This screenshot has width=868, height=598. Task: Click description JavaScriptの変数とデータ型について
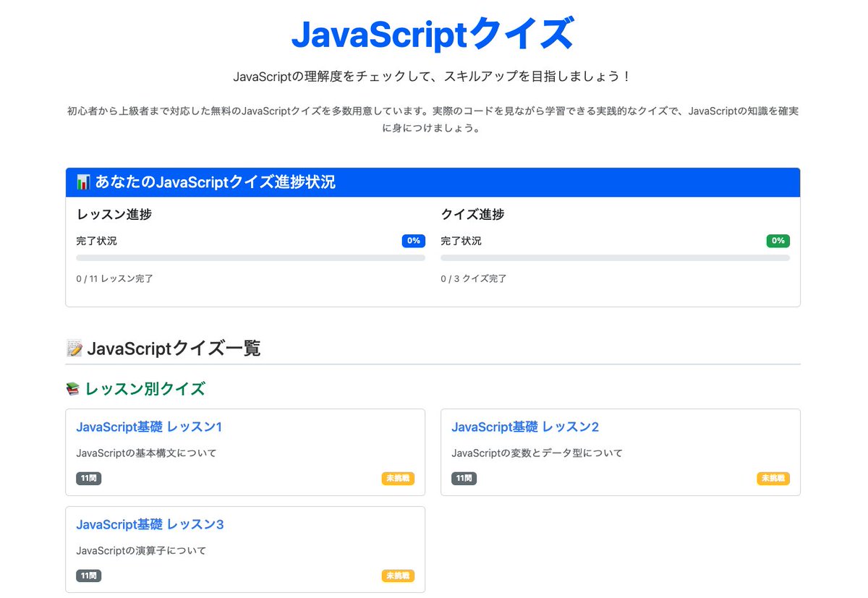coord(537,453)
